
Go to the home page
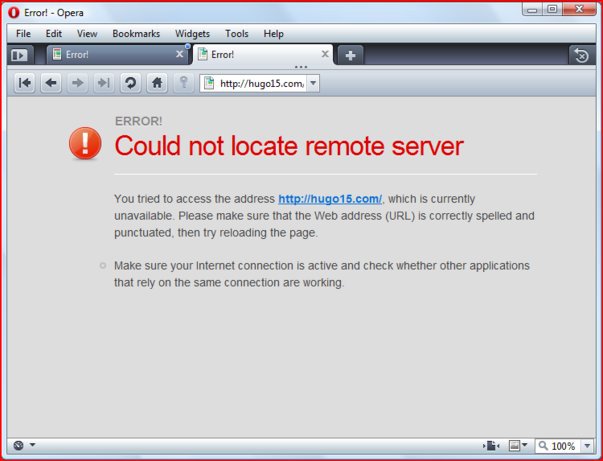point(157,83)
